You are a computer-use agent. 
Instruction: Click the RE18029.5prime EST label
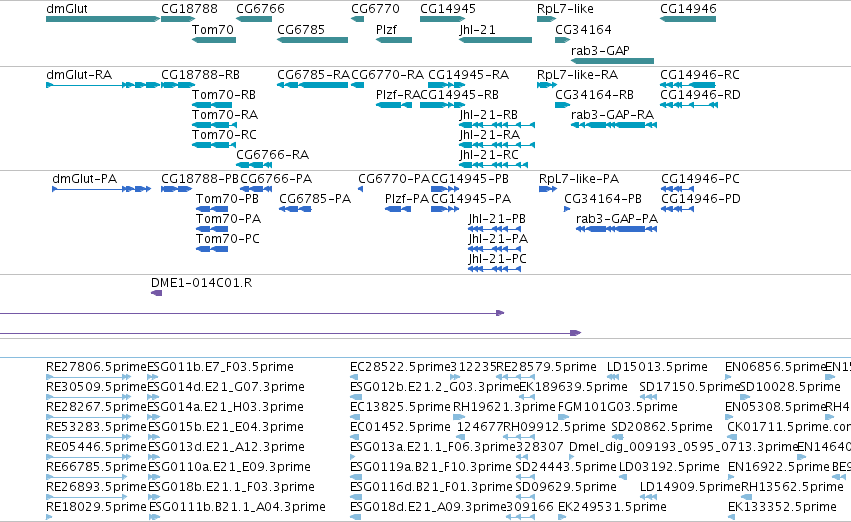(96, 507)
